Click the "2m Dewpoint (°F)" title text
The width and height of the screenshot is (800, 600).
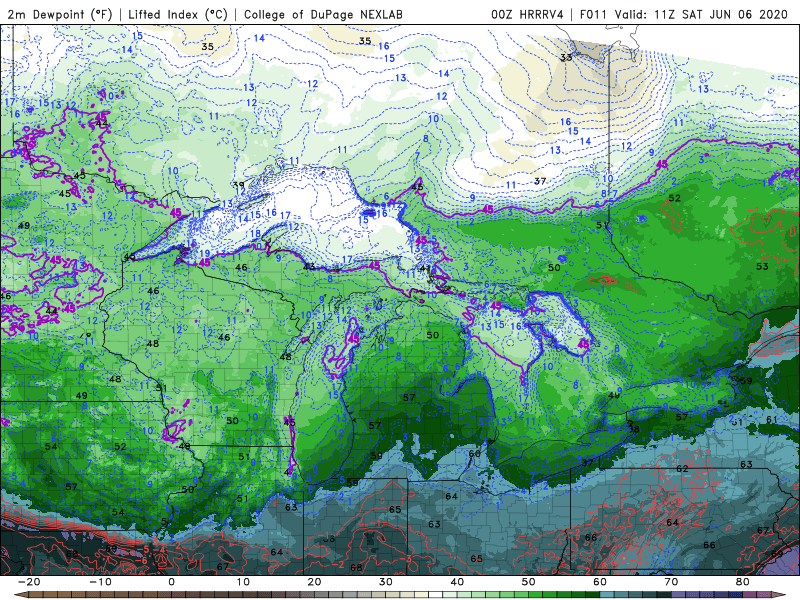[x=60, y=14]
